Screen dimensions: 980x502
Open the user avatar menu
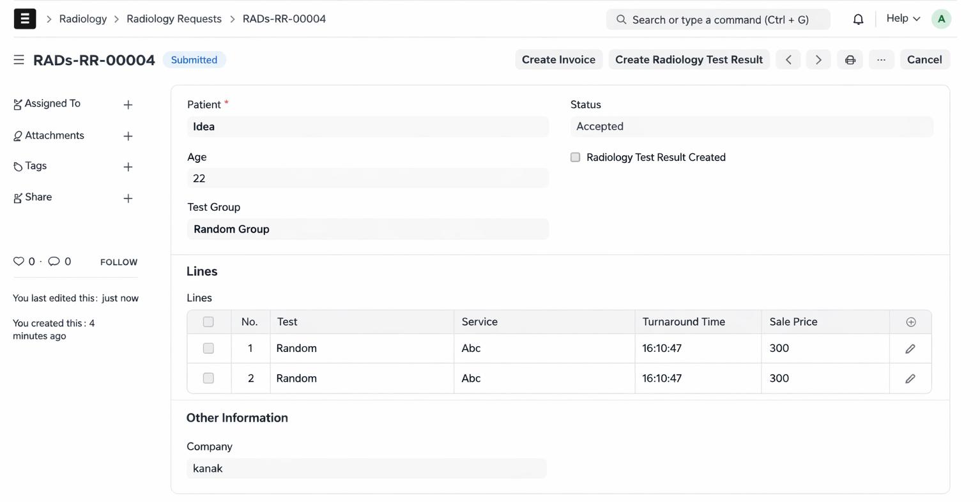click(x=941, y=19)
